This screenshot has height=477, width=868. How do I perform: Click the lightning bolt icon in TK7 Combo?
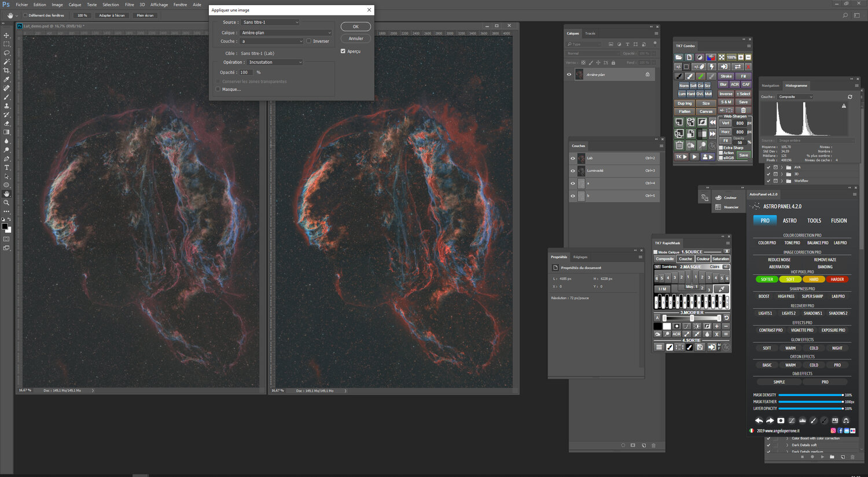pyautogui.click(x=712, y=66)
